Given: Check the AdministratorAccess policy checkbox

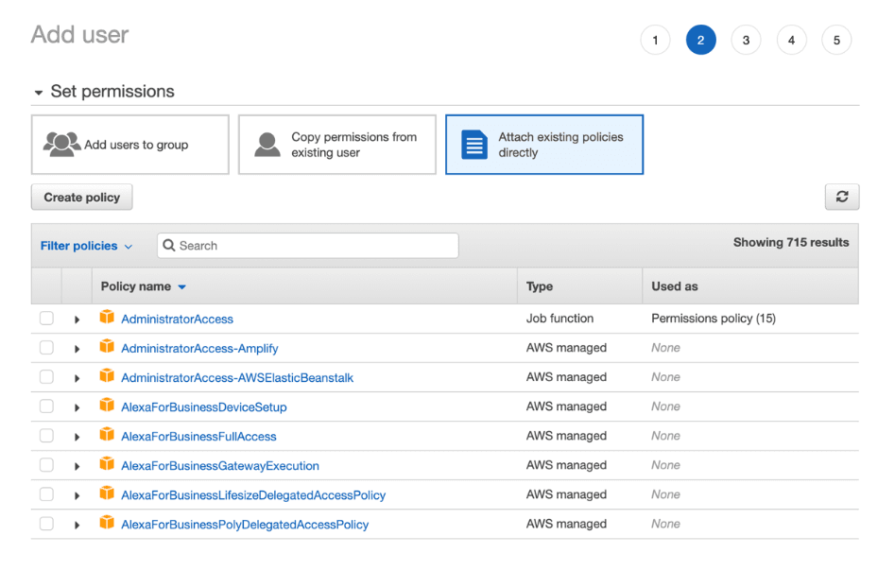Looking at the screenshot, I should [x=47, y=318].
